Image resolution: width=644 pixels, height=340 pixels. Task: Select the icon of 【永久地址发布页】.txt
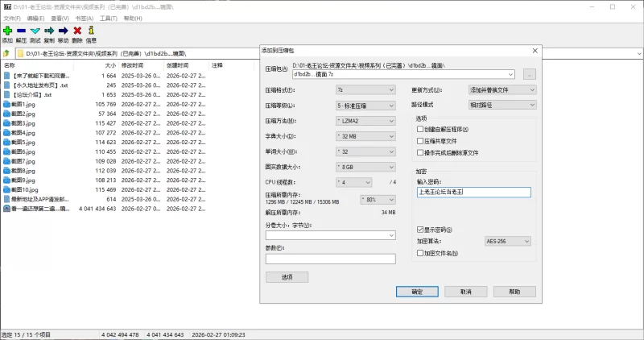(x=6, y=85)
